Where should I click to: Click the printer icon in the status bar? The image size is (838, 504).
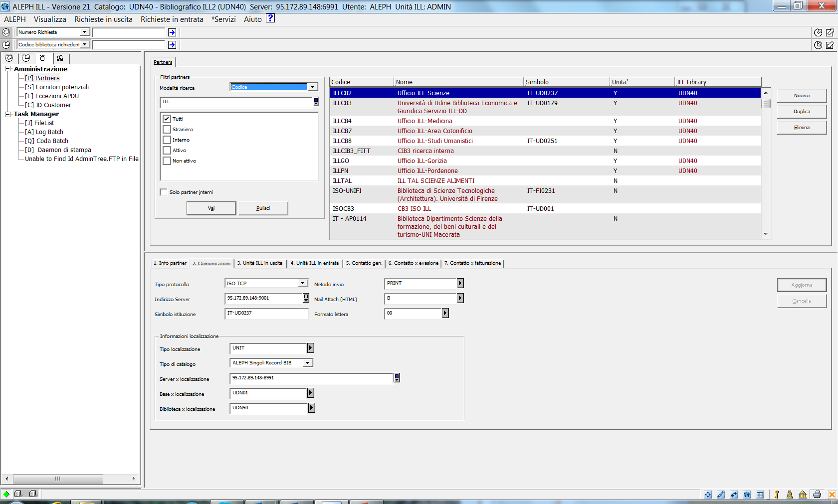tap(817, 495)
